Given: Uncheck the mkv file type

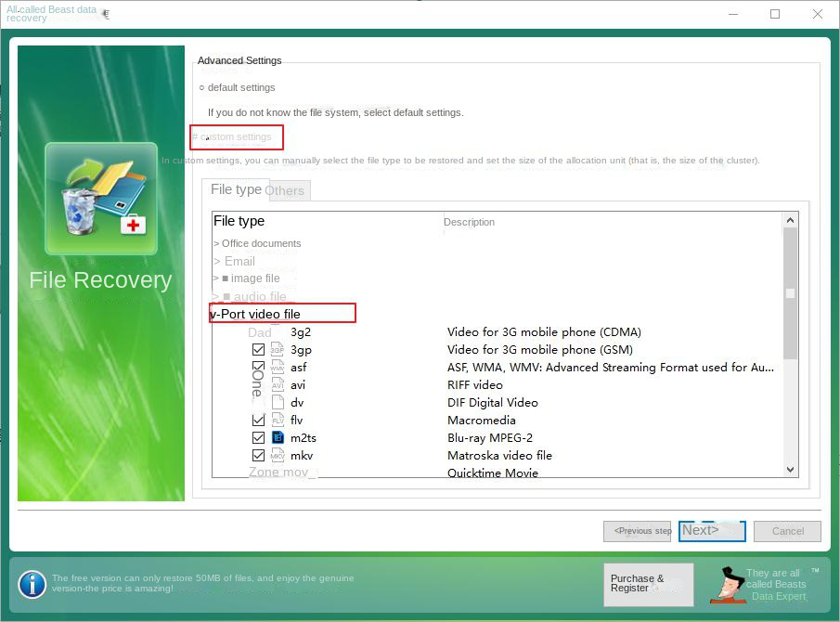Looking at the screenshot, I should (x=258, y=455).
